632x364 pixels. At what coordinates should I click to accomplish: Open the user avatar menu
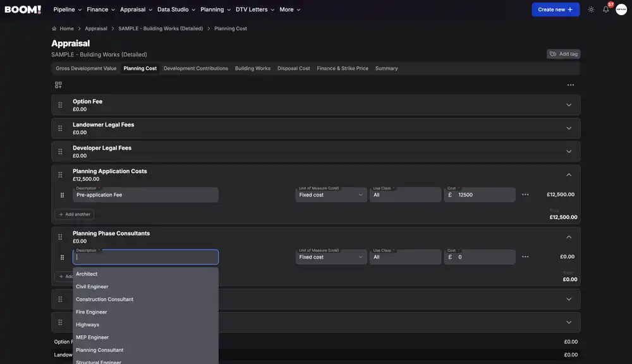tap(621, 9)
